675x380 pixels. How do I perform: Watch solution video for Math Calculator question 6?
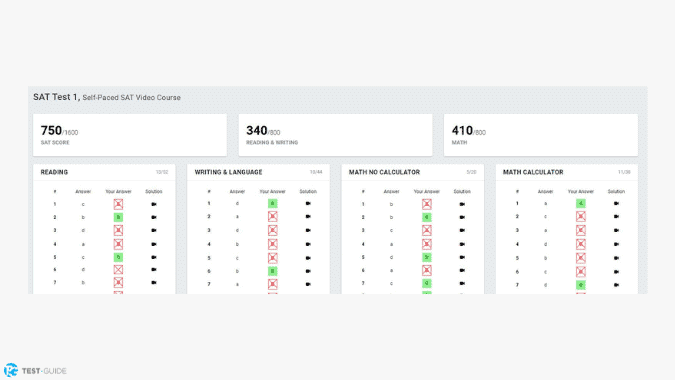click(616, 272)
